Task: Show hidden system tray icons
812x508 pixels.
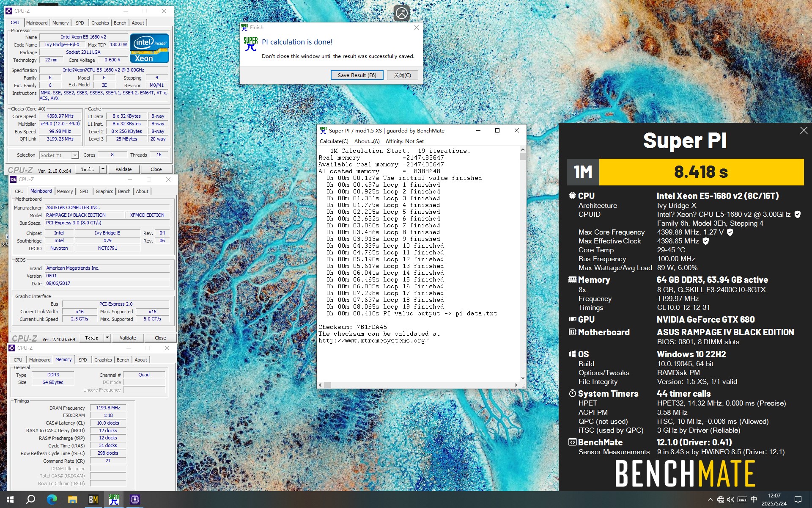Action: (710, 500)
